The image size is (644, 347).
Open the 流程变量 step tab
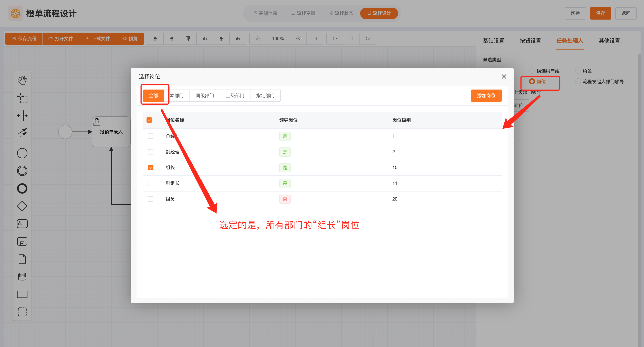(303, 13)
